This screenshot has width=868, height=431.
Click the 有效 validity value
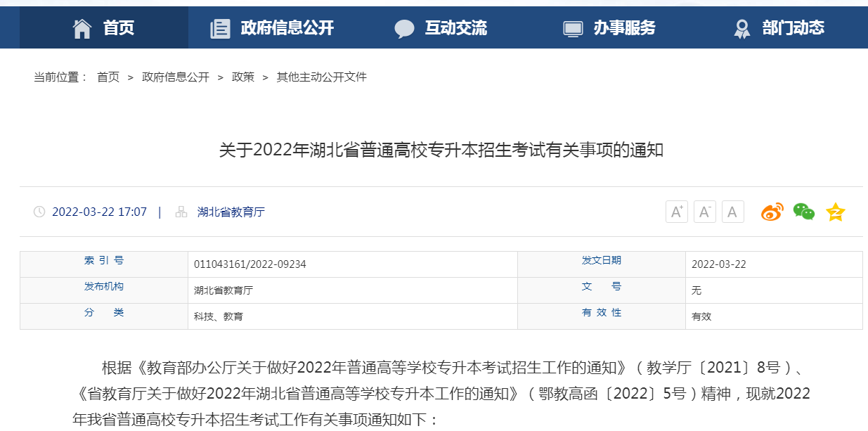[x=701, y=316]
